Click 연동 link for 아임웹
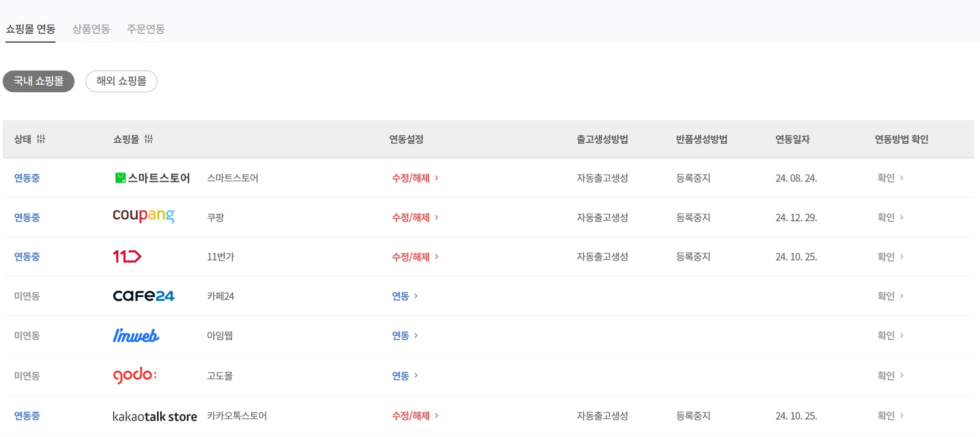980x437 pixels. 405,336
